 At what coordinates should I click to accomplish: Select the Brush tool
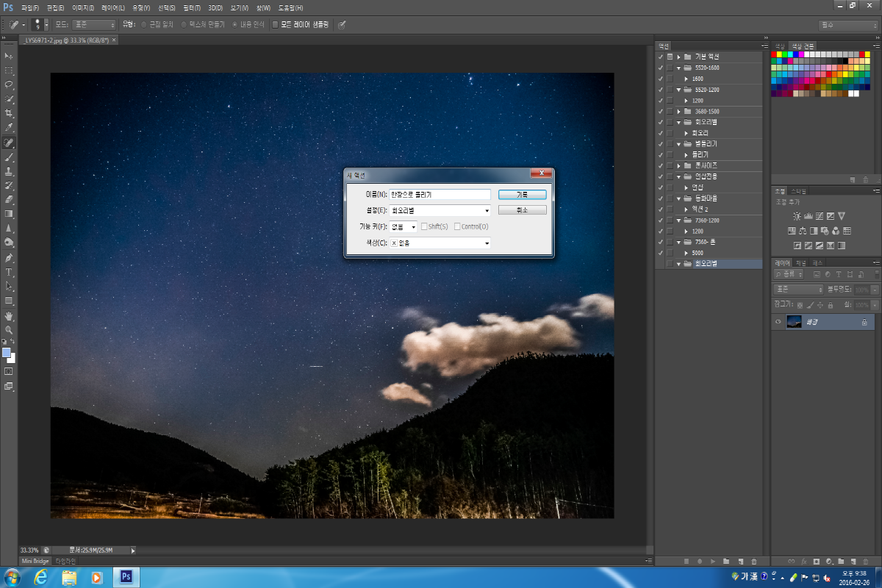9,157
